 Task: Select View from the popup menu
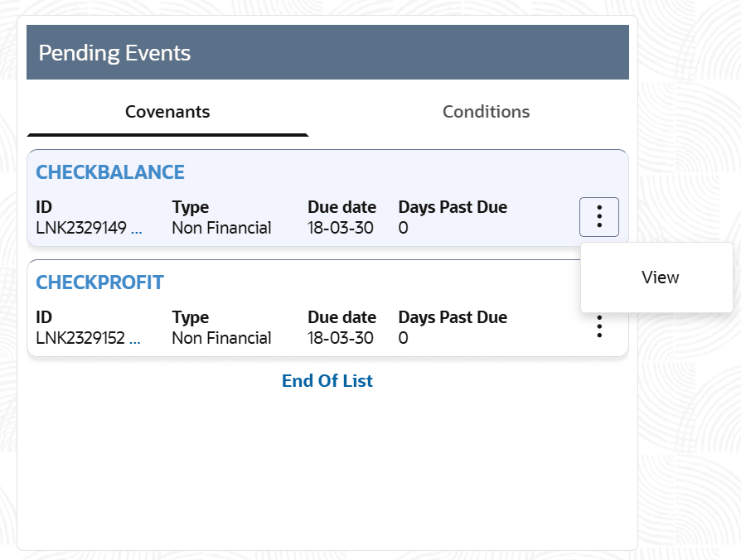click(x=660, y=278)
